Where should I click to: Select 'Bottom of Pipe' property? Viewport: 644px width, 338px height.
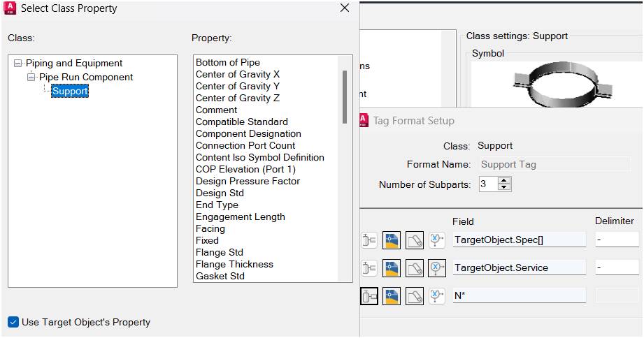[228, 62]
